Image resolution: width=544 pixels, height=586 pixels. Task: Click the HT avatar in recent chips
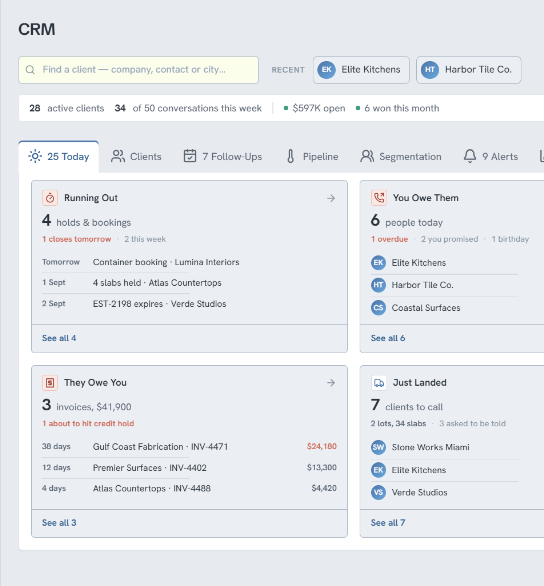coord(430,70)
